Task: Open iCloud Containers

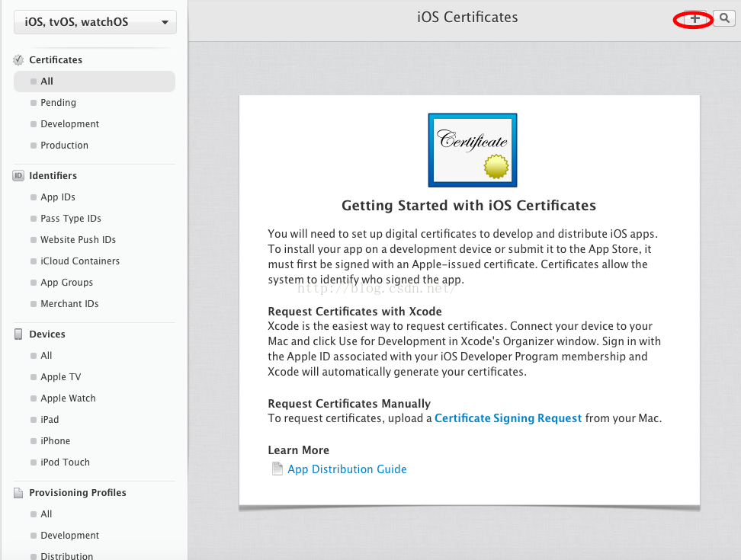Action: pos(80,261)
